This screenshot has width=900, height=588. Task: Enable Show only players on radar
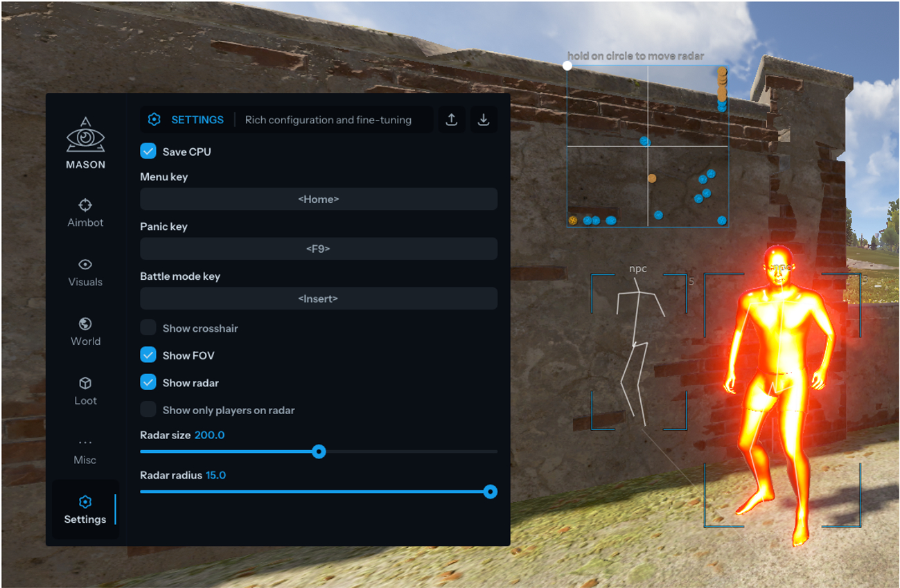(148, 409)
